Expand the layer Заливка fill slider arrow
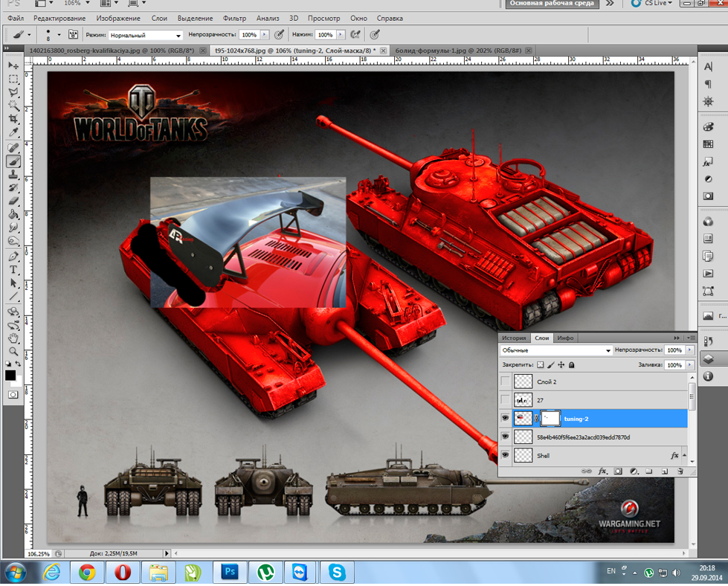 click(x=690, y=365)
